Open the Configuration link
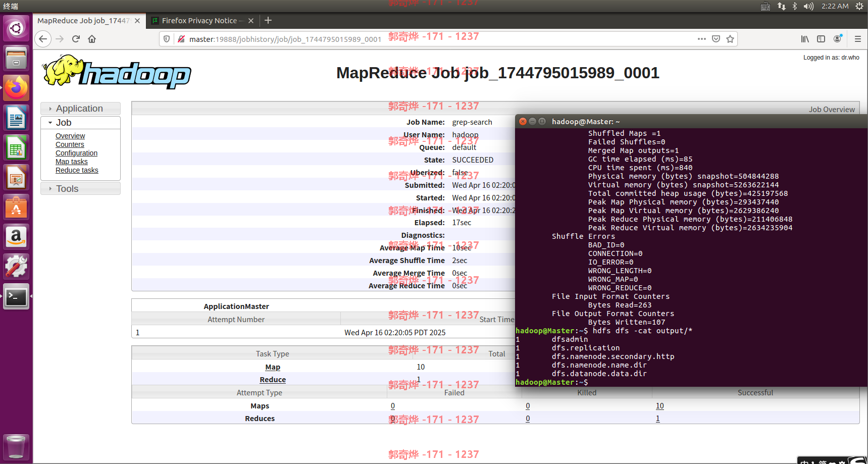Screen dimensions: 868x464 (76, 153)
